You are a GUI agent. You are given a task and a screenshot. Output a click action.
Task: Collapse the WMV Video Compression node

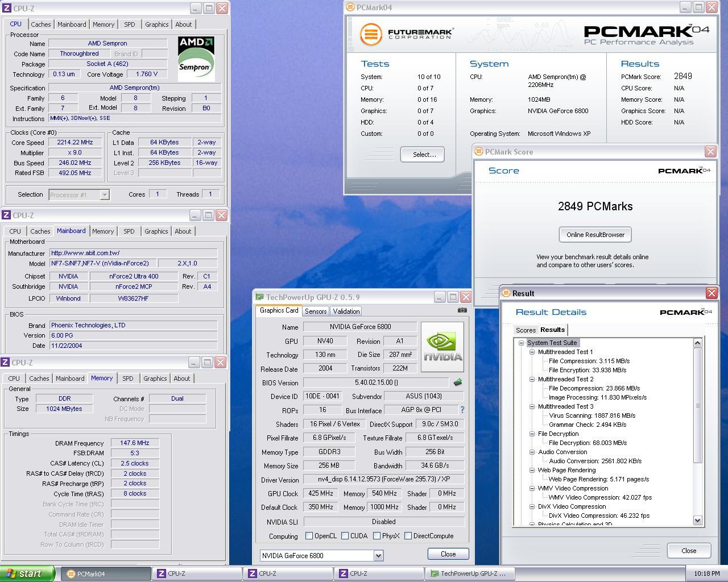coord(532,488)
